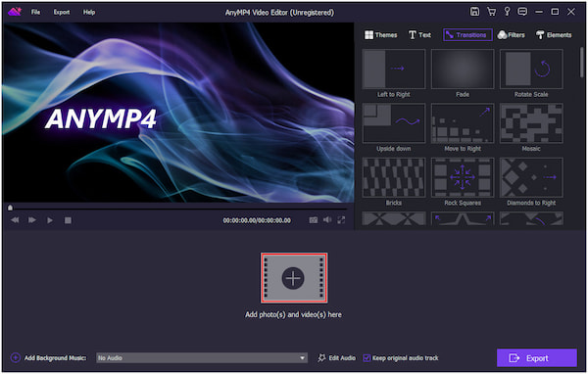Switch to the Filters tab
Image resolution: width=588 pixels, height=374 pixels.
click(511, 35)
